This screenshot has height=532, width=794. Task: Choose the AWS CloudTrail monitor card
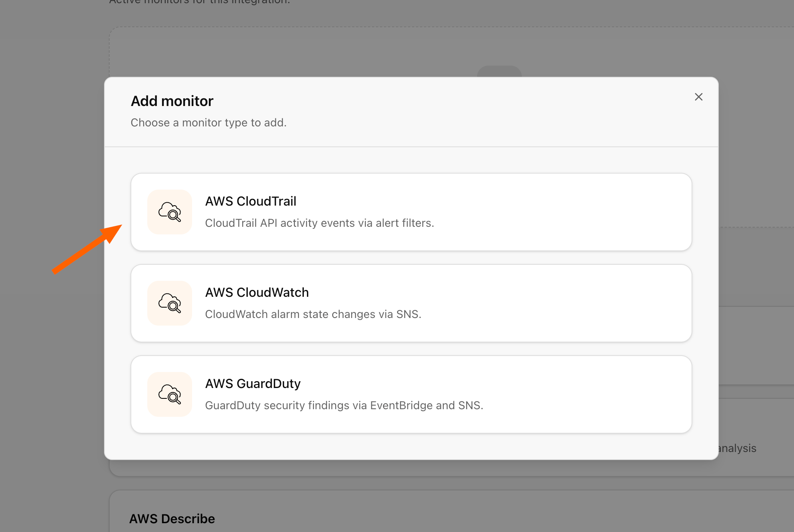click(411, 212)
